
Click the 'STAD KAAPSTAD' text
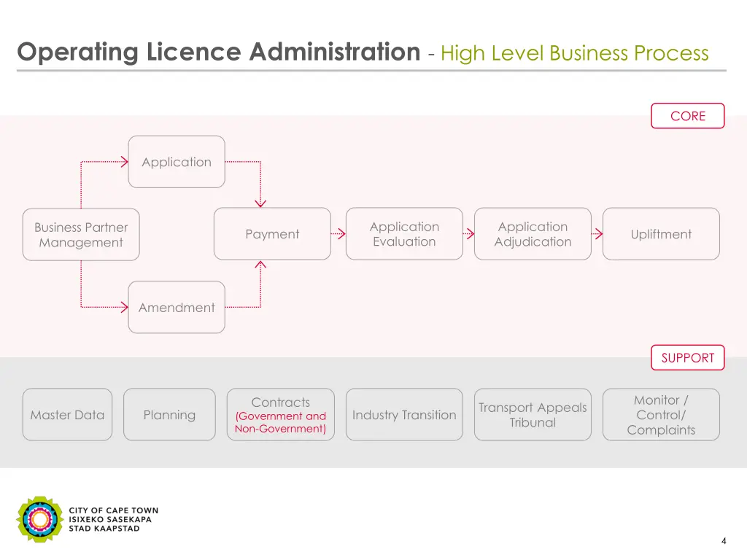(104, 529)
